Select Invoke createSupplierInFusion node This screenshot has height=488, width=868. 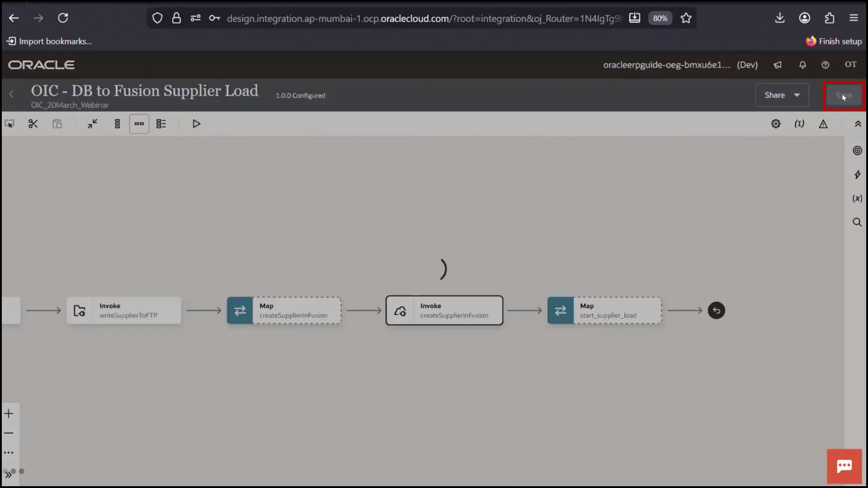444,310
